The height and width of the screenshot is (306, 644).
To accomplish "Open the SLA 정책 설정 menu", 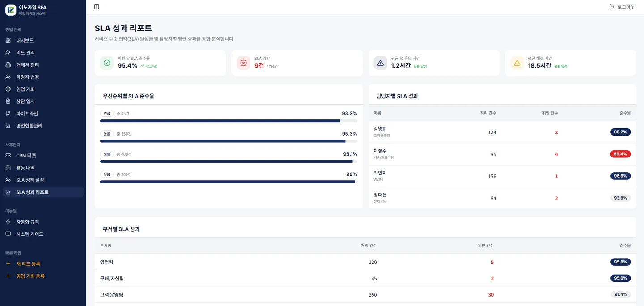I will click(x=43, y=180).
